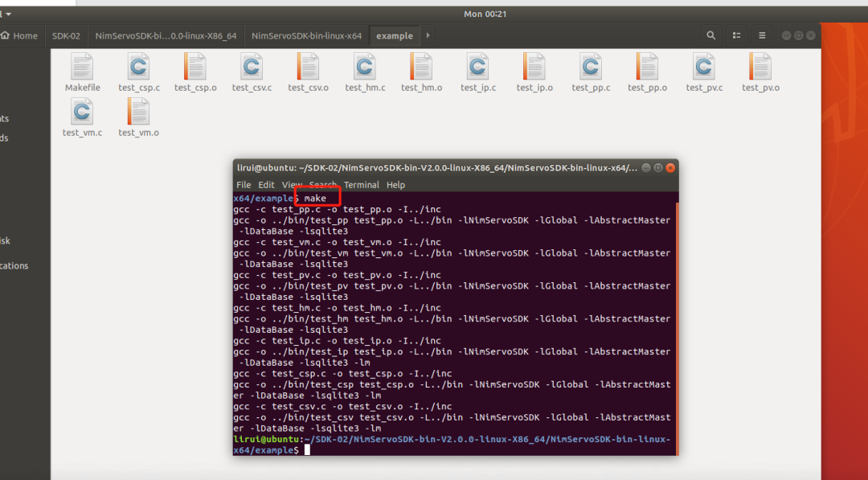Screen dimensions: 868x480
Task: Open the Makefile file icon
Action: click(82, 72)
